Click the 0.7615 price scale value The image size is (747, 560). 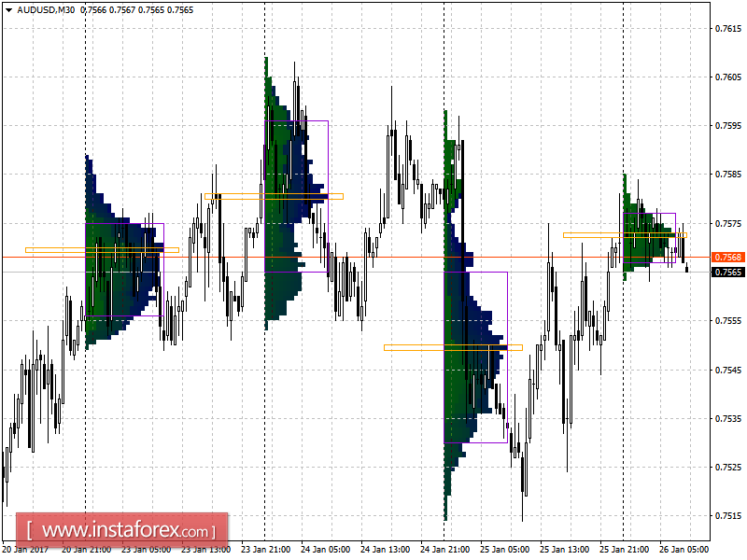click(x=728, y=29)
